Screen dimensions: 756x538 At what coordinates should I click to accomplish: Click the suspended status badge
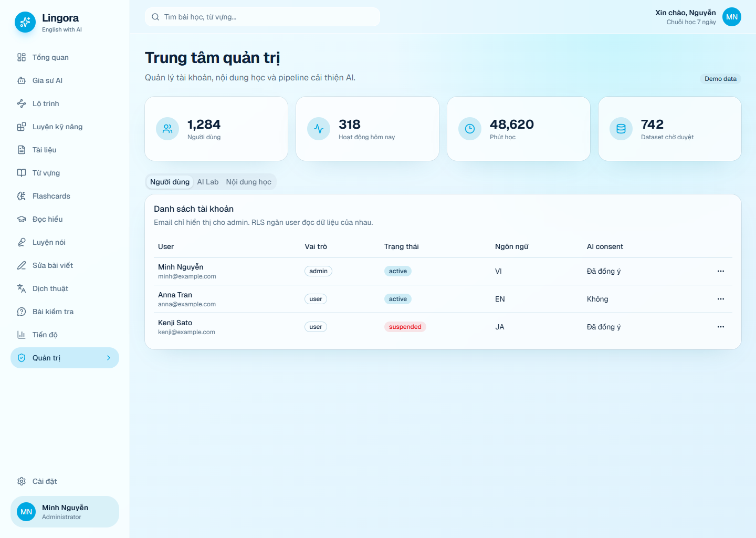coord(405,327)
